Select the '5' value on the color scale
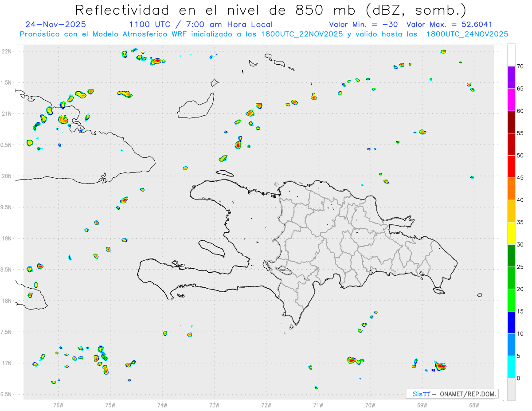 (x=518, y=356)
